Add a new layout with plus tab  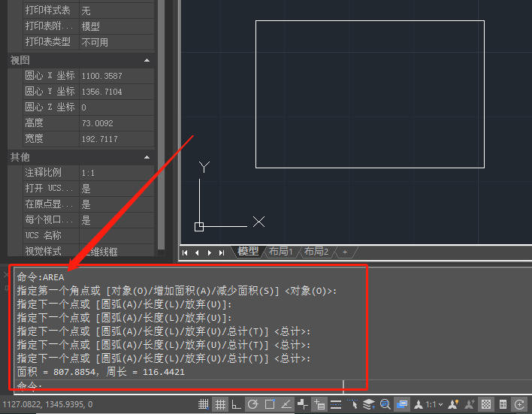pyautogui.click(x=345, y=252)
